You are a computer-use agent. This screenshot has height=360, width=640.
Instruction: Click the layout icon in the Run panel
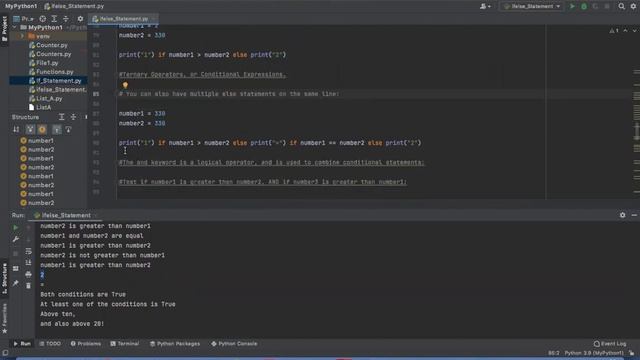point(16,269)
